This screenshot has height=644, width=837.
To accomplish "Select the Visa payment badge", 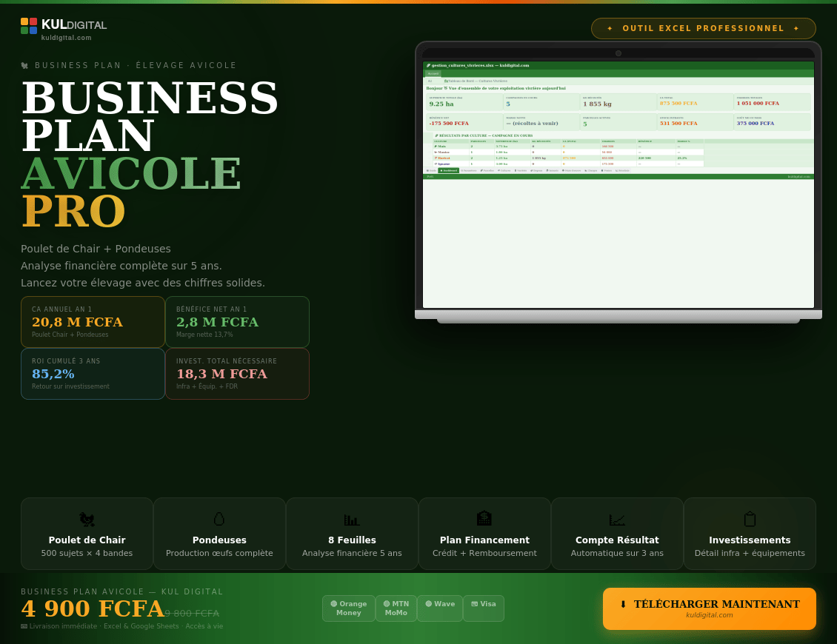I will 484,608.
